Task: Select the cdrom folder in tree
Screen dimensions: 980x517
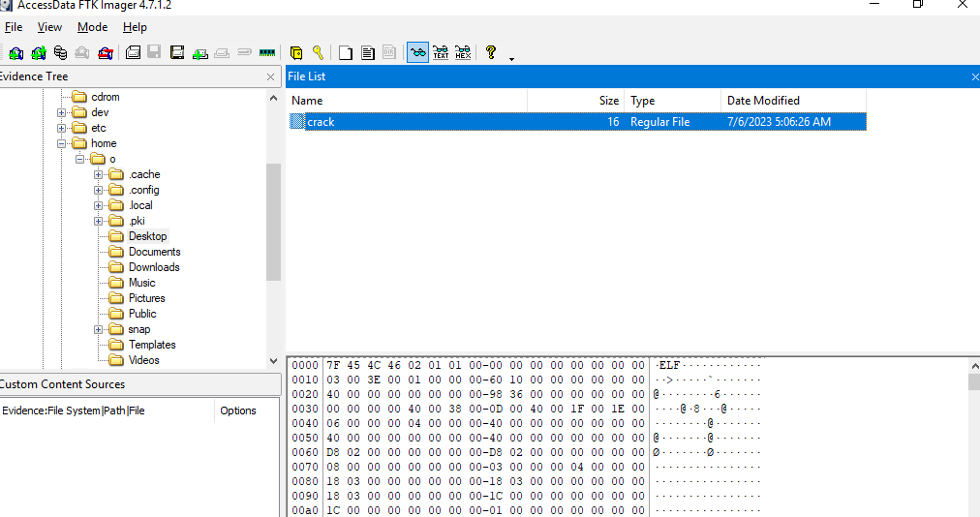Action: coord(105,97)
